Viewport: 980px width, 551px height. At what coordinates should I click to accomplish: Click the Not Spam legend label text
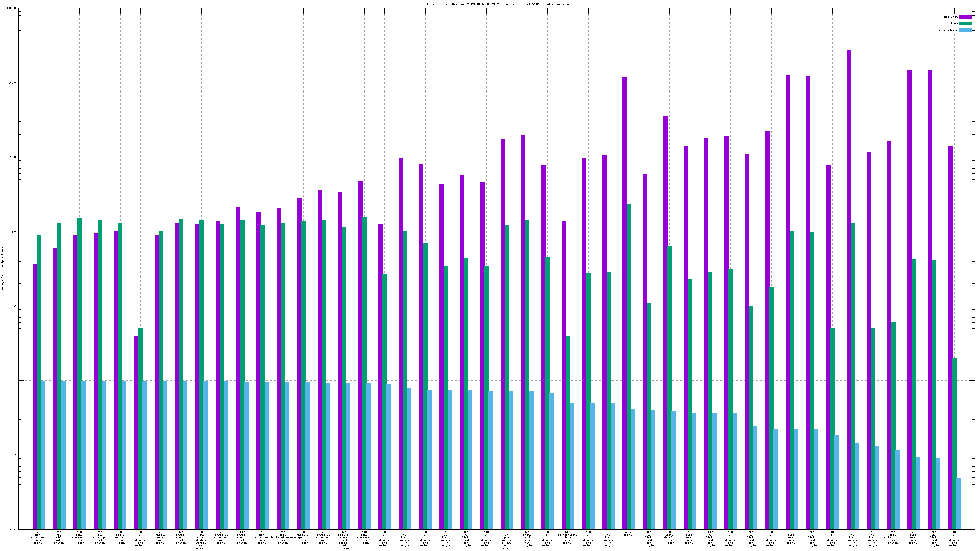(x=951, y=17)
